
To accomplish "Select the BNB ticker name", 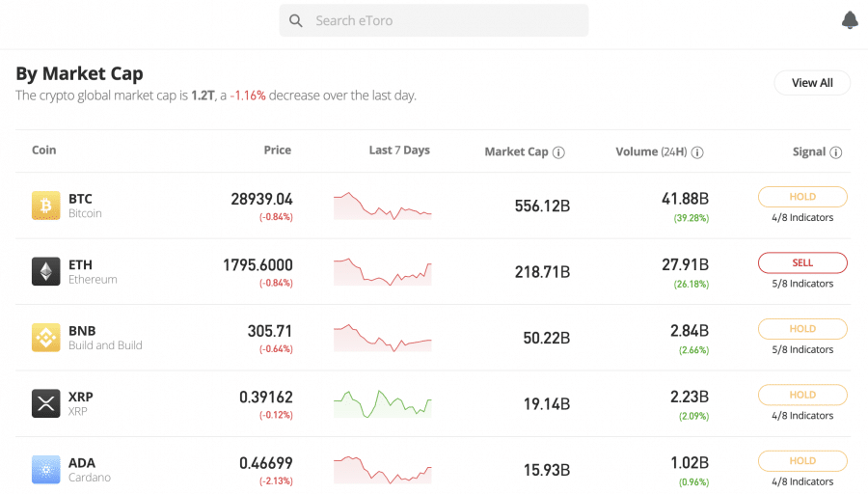I will click(x=82, y=331).
